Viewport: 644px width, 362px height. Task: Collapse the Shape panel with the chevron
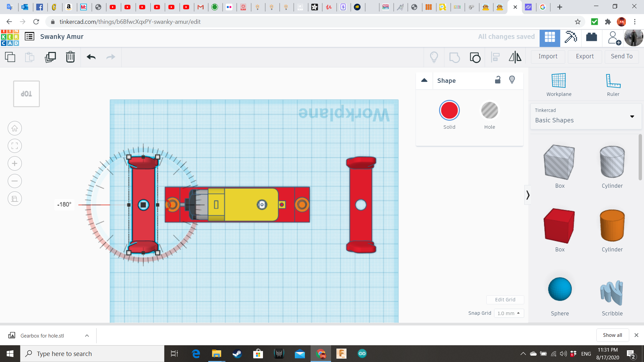424,80
